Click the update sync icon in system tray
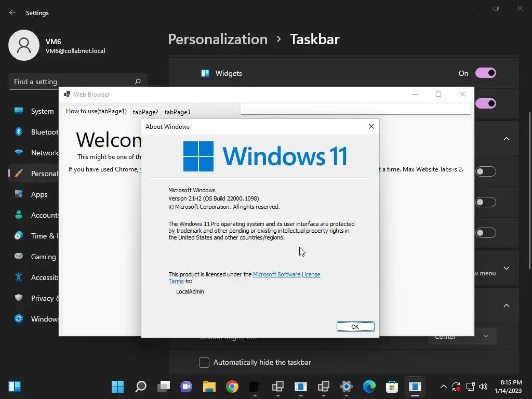Screen dimensions: 532x399 pos(456,387)
